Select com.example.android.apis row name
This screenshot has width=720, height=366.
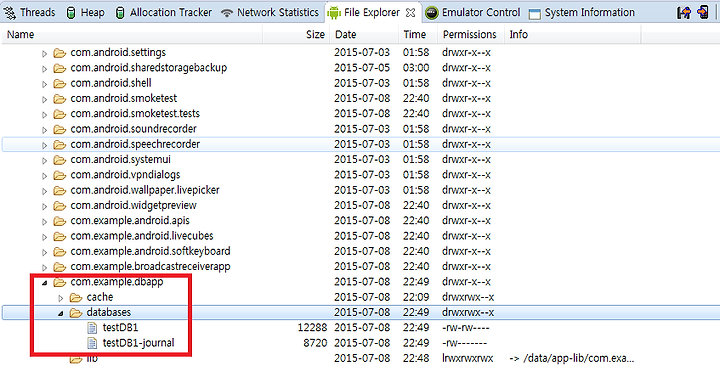pyautogui.click(x=130, y=221)
